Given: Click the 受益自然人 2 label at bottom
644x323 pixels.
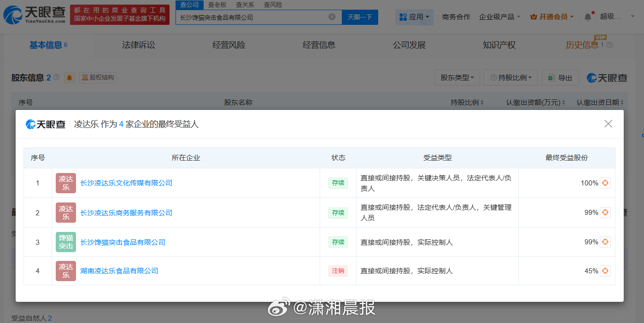Looking at the screenshot, I should point(31,318).
